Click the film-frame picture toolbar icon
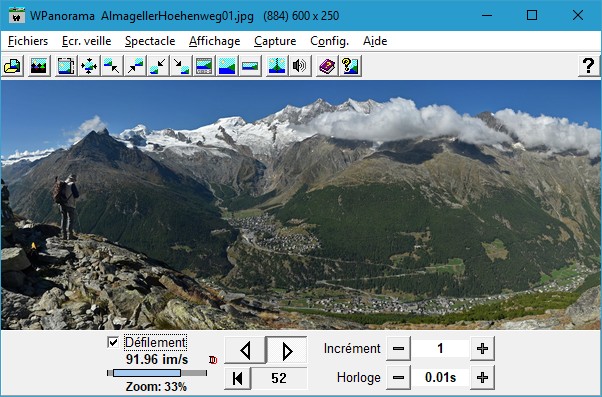Viewport: 602px width, 397px height. coord(66,66)
